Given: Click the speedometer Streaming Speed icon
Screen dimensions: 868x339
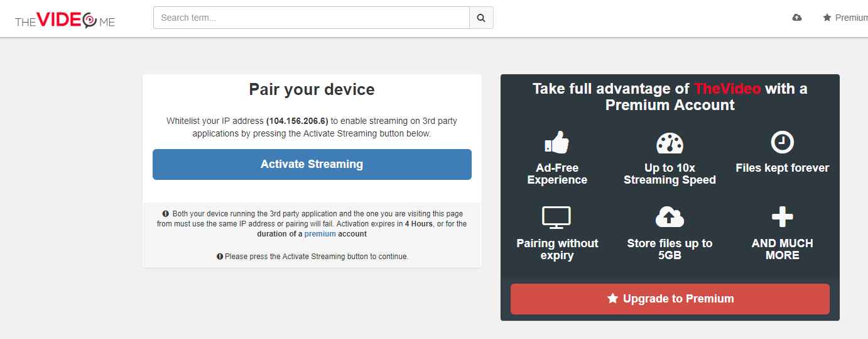Looking at the screenshot, I should (670, 143).
